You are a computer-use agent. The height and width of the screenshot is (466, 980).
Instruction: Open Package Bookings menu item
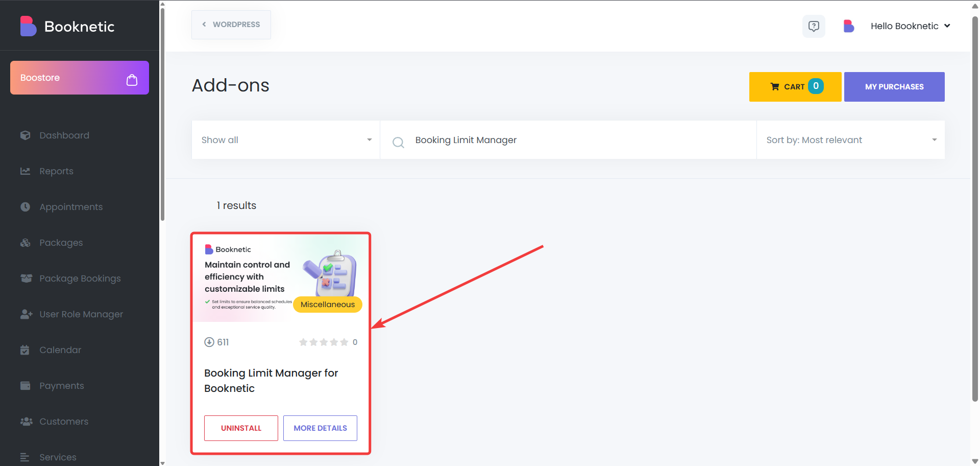pos(80,278)
